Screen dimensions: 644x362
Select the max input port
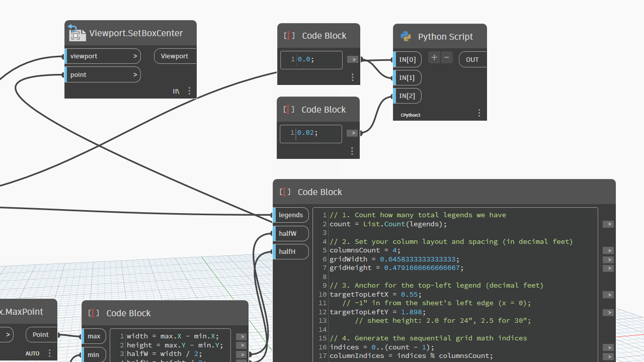(94, 336)
